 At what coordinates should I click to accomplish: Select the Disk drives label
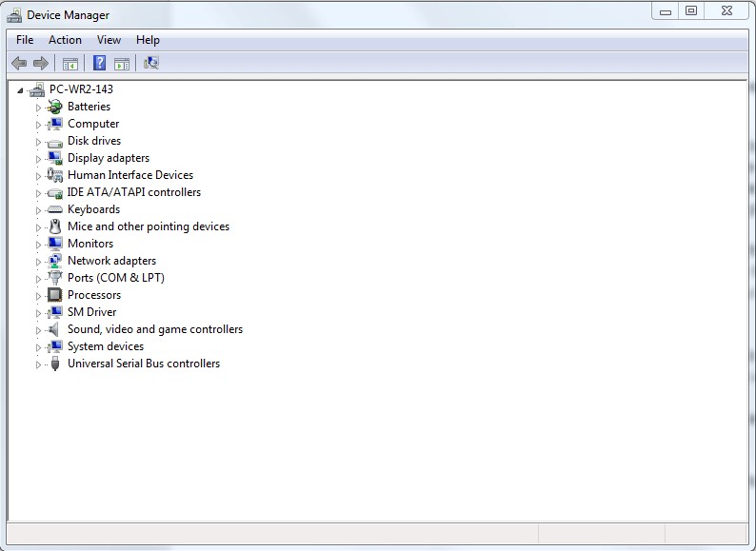(x=94, y=141)
